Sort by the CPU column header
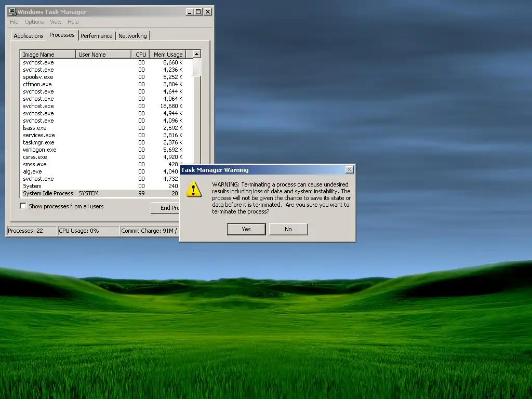The height and width of the screenshot is (399, 532). click(x=140, y=54)
